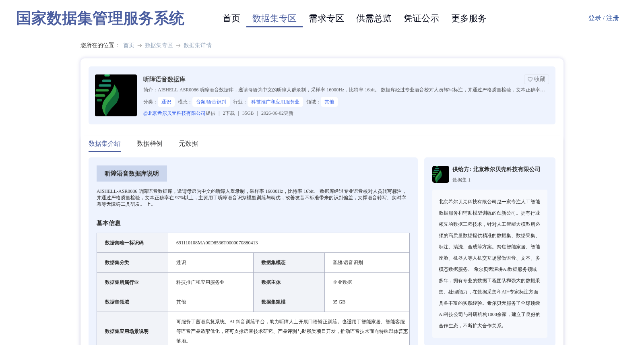
Task: Click 数据集专区 in the breadcrumb trail
Action: (159, 45)
